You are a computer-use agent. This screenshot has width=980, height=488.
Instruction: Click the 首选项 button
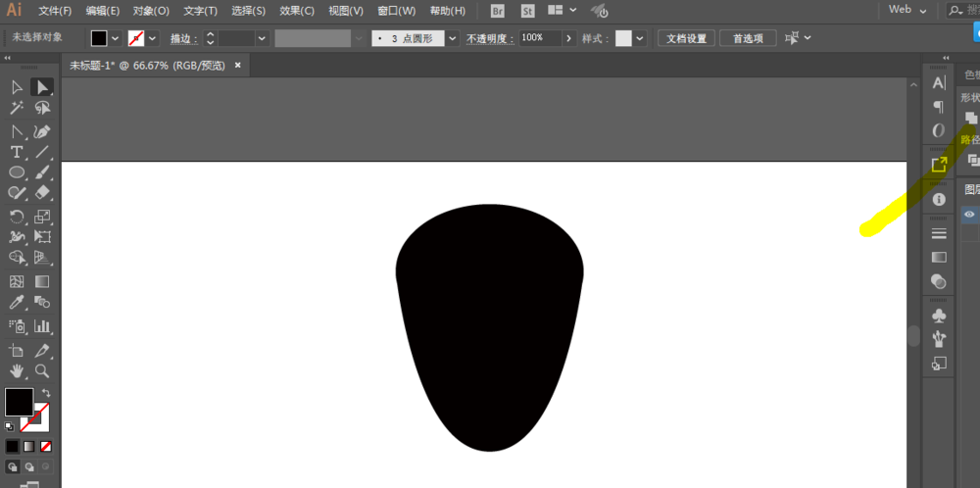tap(748, 38)
